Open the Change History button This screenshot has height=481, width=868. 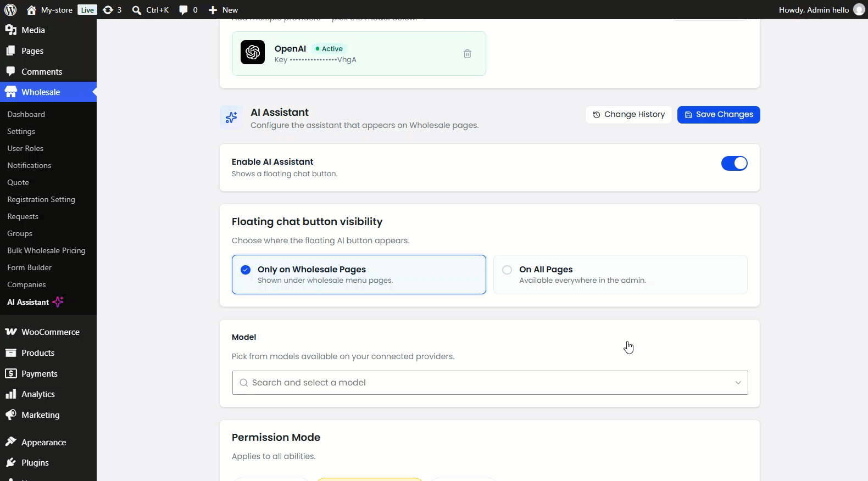628,115
